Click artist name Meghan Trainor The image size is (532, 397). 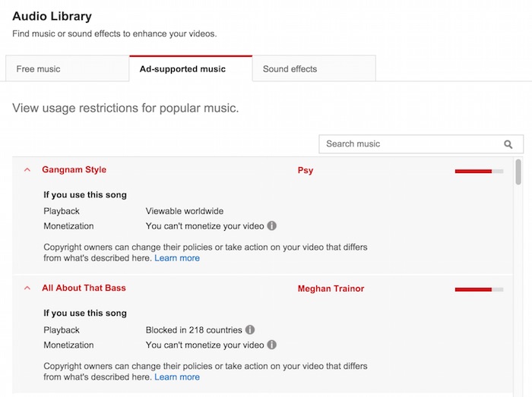pos(331,289)
